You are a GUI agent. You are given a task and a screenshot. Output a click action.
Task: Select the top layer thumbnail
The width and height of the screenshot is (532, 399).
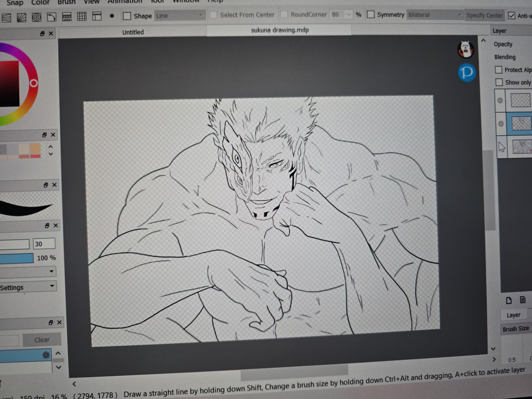[520, 100]
